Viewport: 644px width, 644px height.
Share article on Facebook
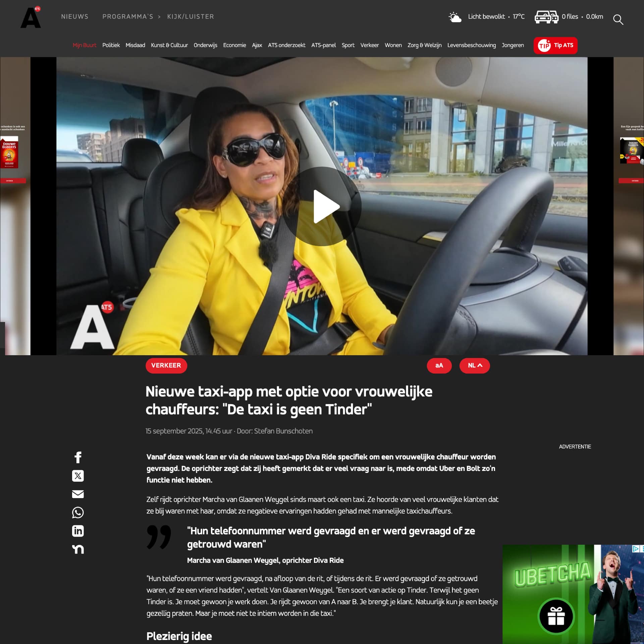78,457
